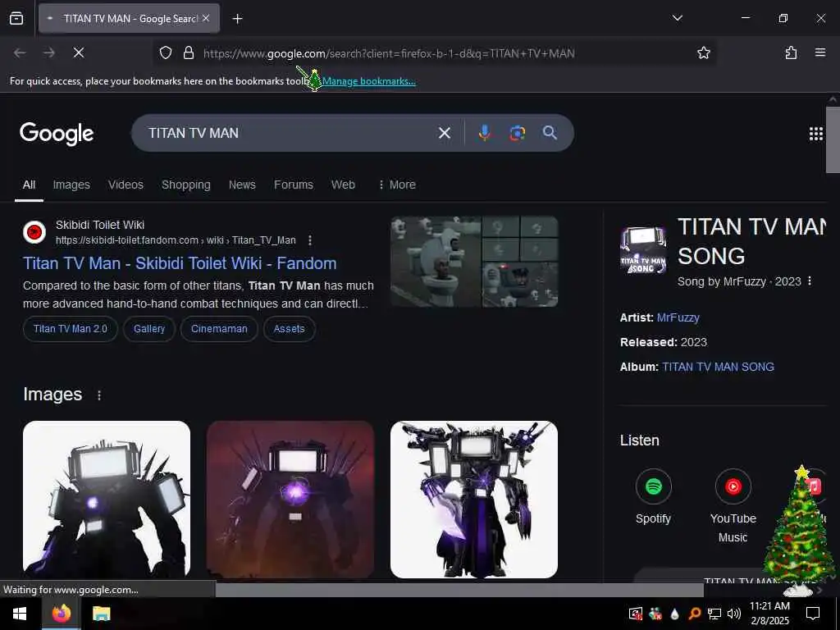Open the MrFuzzy artist link
840x630 pixels.
click(x=678, y=317)
